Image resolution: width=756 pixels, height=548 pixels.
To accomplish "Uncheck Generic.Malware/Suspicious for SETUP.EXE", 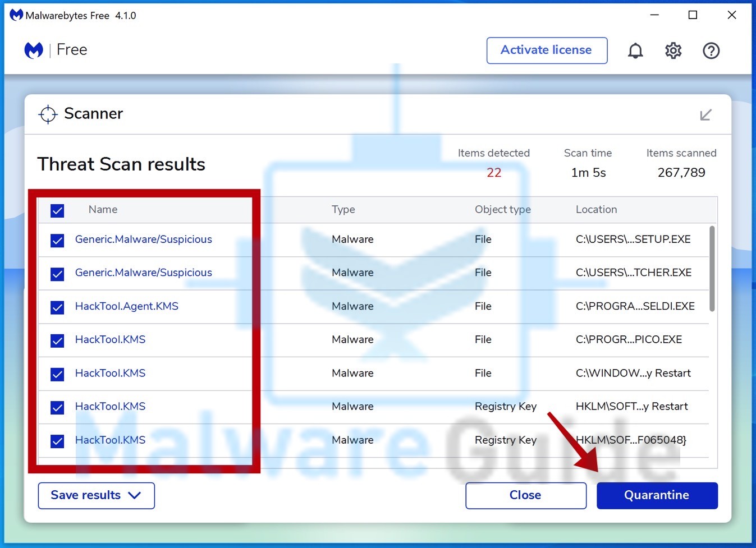I will coord(57,241).
